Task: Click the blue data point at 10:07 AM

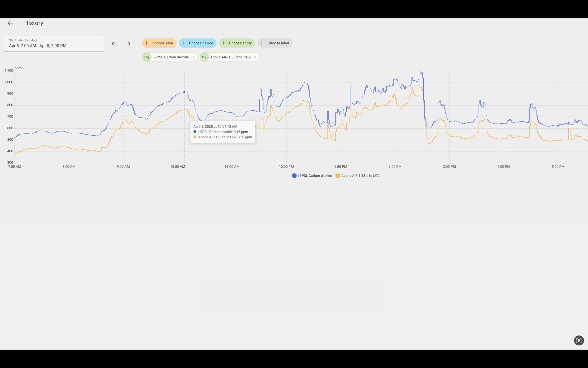Action: click(x=184, y=92)
